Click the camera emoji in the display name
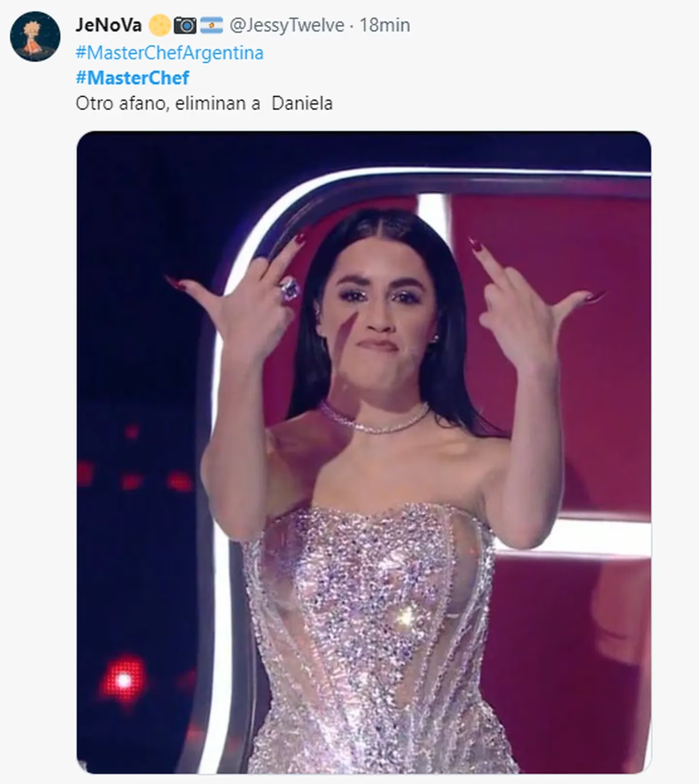 185,26
